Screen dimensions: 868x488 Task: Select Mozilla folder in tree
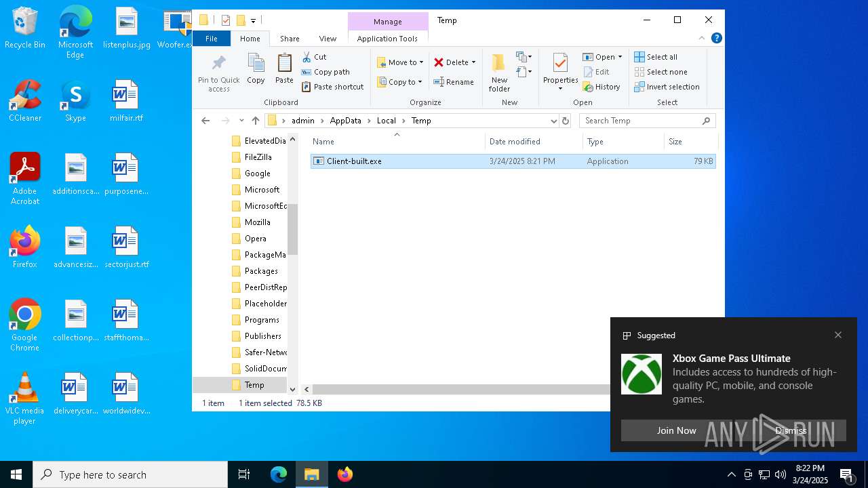[257, 222]
